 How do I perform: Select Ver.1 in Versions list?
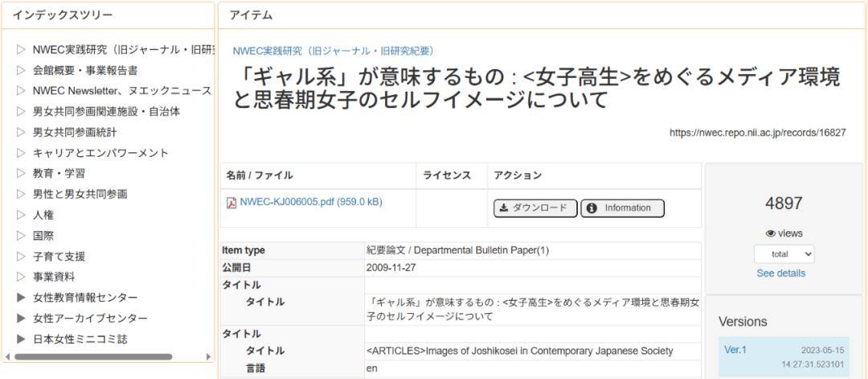(735, 349)
